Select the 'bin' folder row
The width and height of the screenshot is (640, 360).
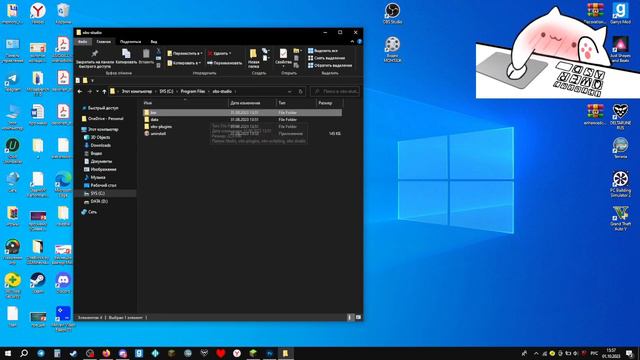tap(242, 113)
